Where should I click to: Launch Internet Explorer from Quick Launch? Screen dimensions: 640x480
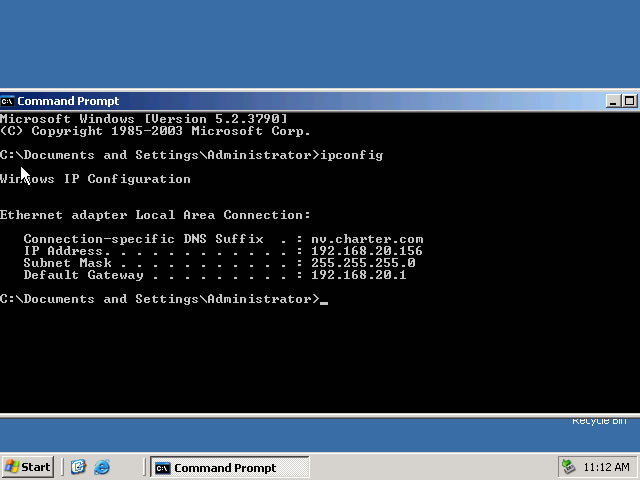pyautogui.click(x=102, y=467)
